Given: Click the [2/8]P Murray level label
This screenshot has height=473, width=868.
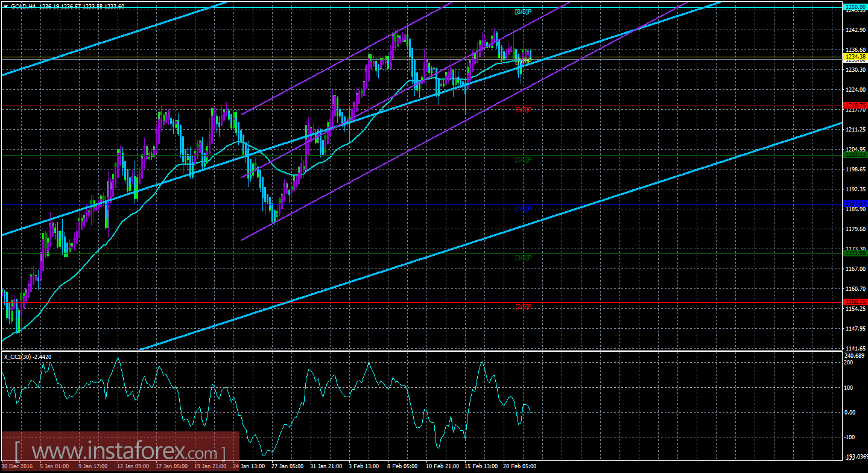Looking at the screenshot, I should (x=523, y=306).
